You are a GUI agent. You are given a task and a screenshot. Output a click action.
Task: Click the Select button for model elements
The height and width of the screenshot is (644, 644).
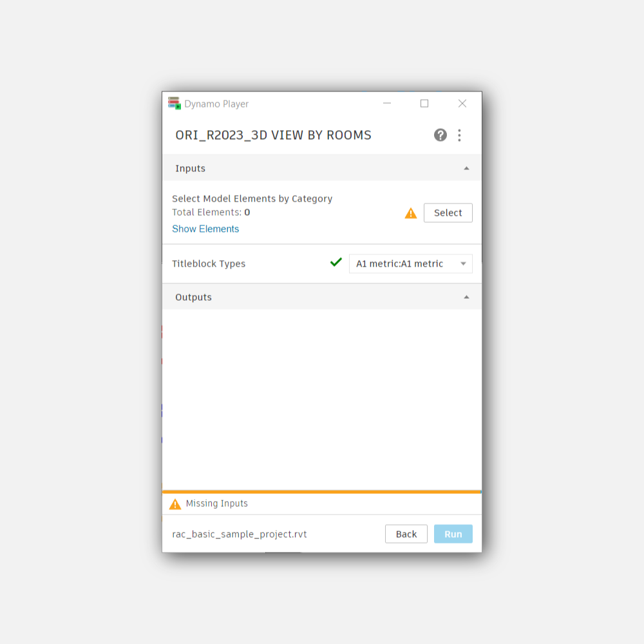pyautogui.click(x=448, y=213)
